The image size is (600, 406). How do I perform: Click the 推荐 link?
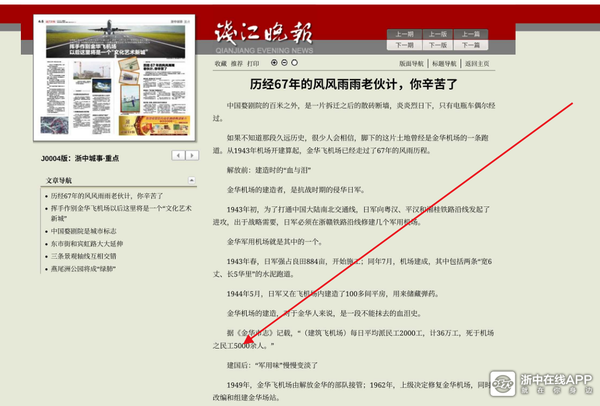(x=236, y=64)
